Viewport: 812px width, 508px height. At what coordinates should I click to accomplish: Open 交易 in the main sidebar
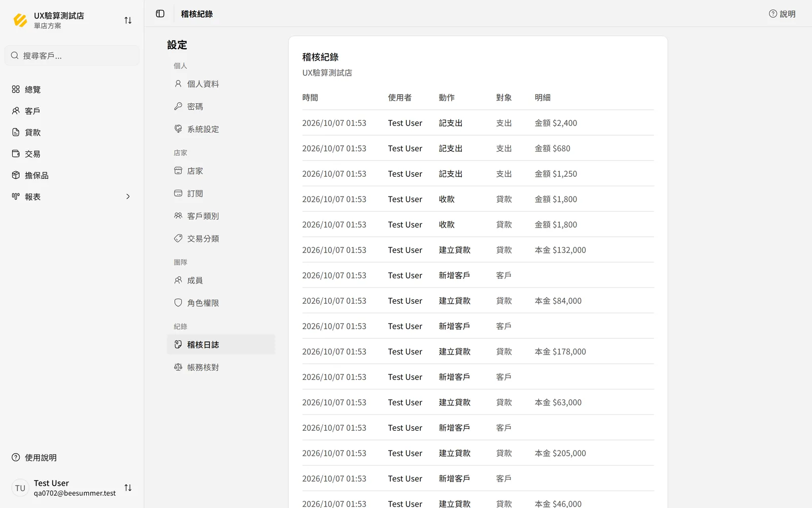tap(72, 153)
